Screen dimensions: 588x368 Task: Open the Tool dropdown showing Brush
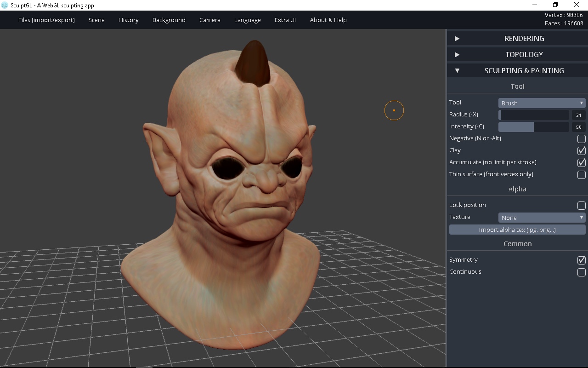pyautogui.click(x=542, y=103)
